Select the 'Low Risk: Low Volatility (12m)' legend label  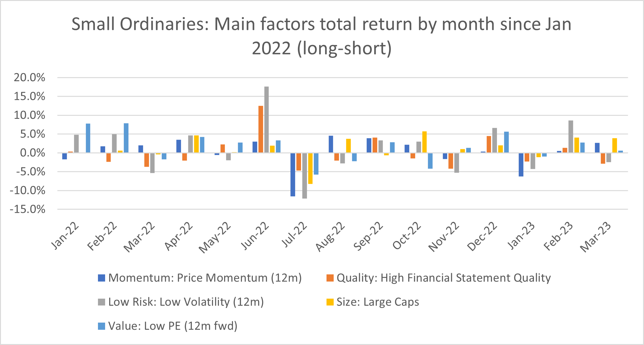click(x=186, y=302)
